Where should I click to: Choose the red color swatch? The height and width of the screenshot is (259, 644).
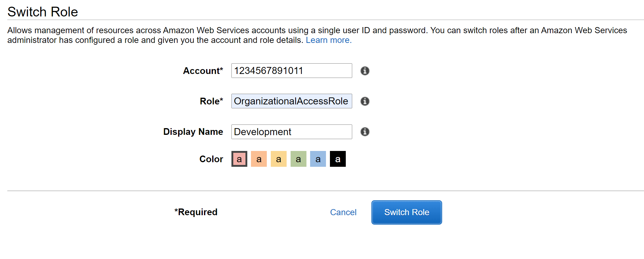239,159
